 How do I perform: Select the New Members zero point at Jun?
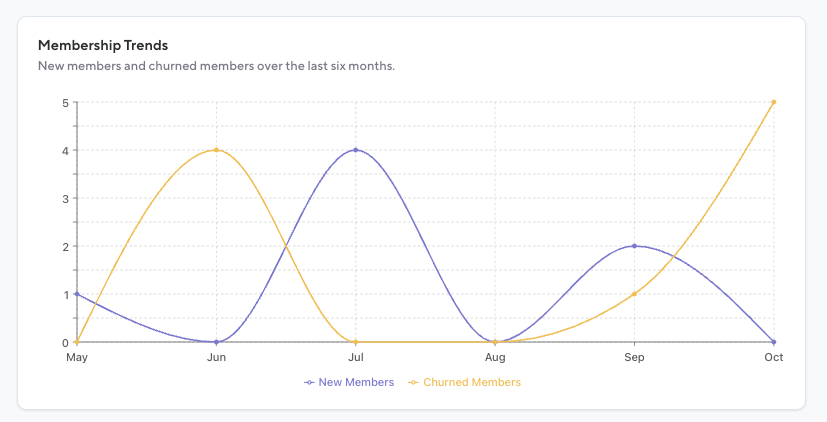[x=216, y=342]
